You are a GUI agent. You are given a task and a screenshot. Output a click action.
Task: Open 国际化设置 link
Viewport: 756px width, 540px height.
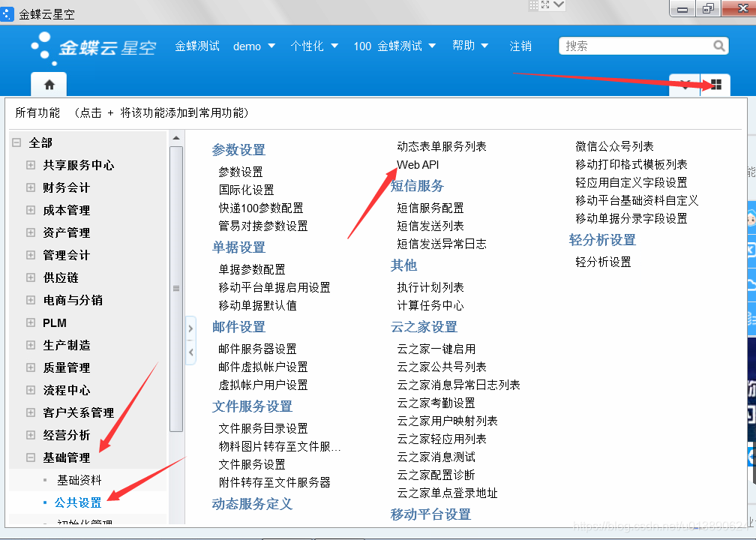[x=246, y=190]
